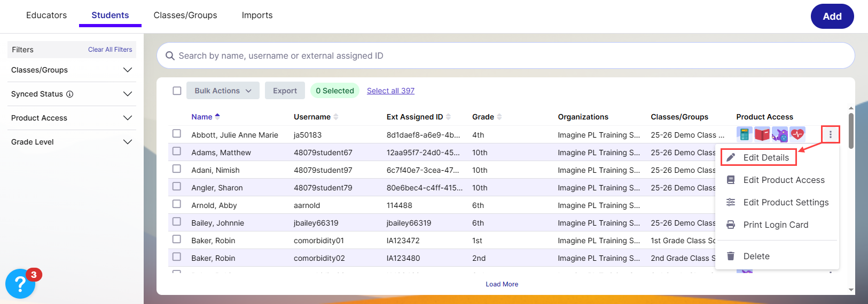868x304 pixels.
Task: Sort by Name using the arrow icon
Action: coord(217,116)
